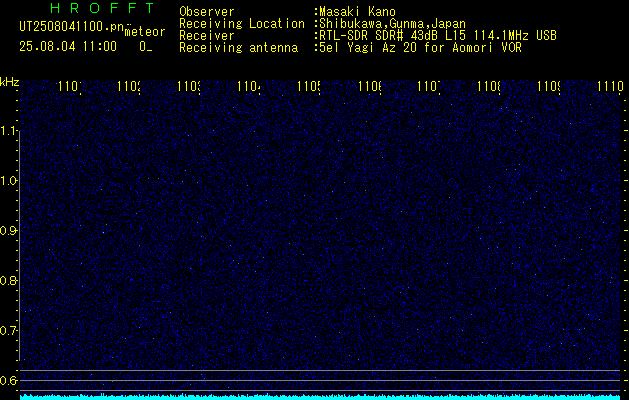Click the 'Receiving Location' label
Screen dimensions: 629x400
[242, 24]
